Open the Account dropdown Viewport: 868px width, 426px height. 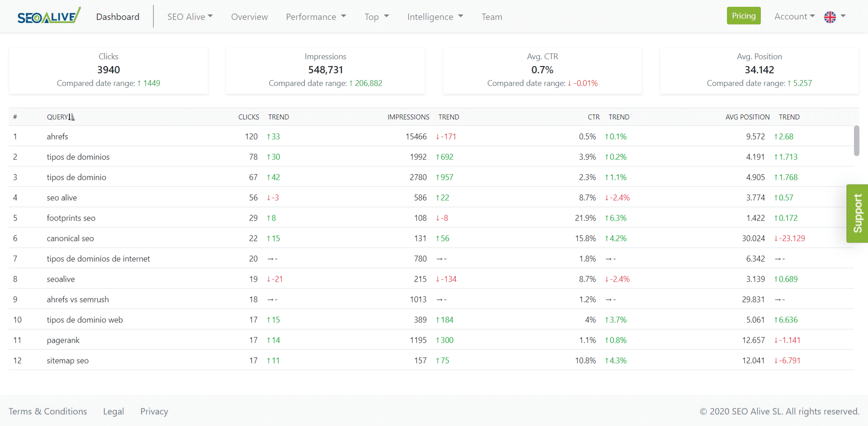point(794,16)
